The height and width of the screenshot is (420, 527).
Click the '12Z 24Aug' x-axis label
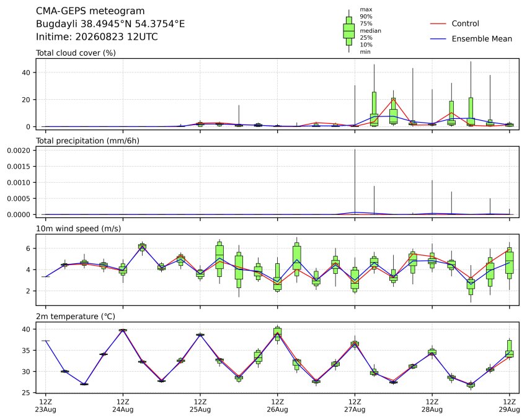point(123,406)
